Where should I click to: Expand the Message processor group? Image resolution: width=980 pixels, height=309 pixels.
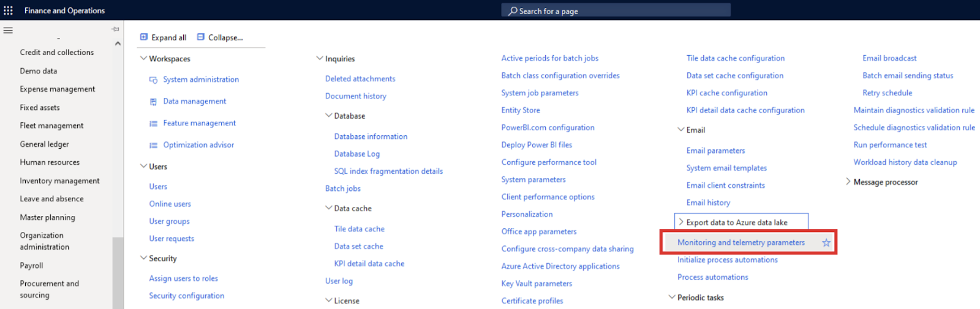(848, 182)
